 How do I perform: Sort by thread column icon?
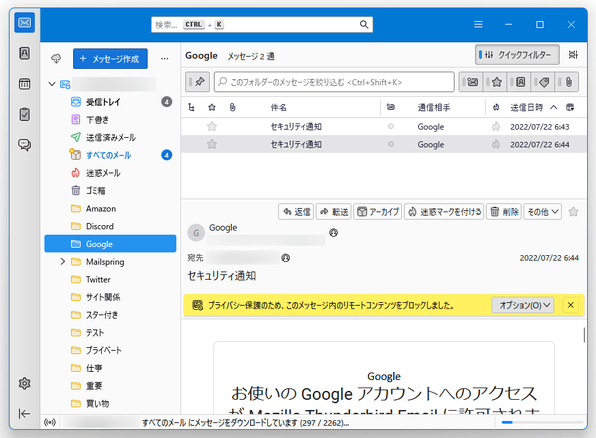pyautogui.click(x=192, y=108)
